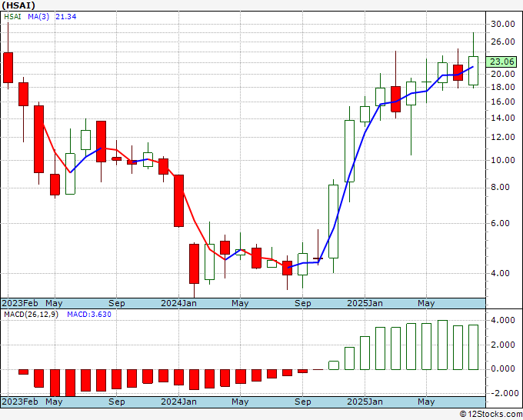Image resolution: width=523 pixels, height=420 pixels.
Task: Click the green HSAI legend label
Action: click(12, 16)
